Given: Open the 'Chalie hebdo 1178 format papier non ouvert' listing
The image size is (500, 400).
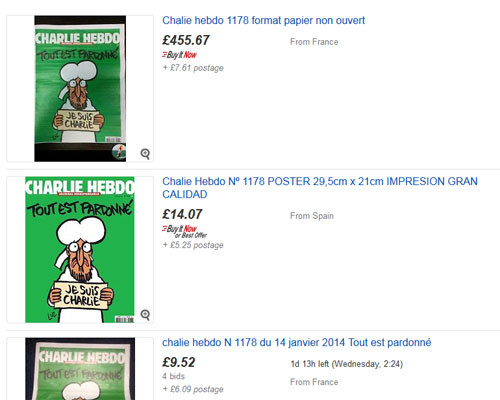Looking at the screenshot, I should pyautogui.click(x=263, y=20).
